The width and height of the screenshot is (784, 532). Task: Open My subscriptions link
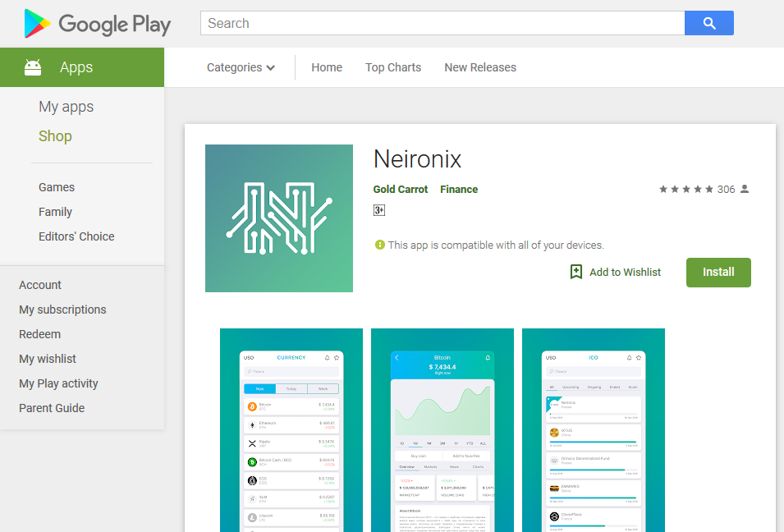click(x=62, y=310)
